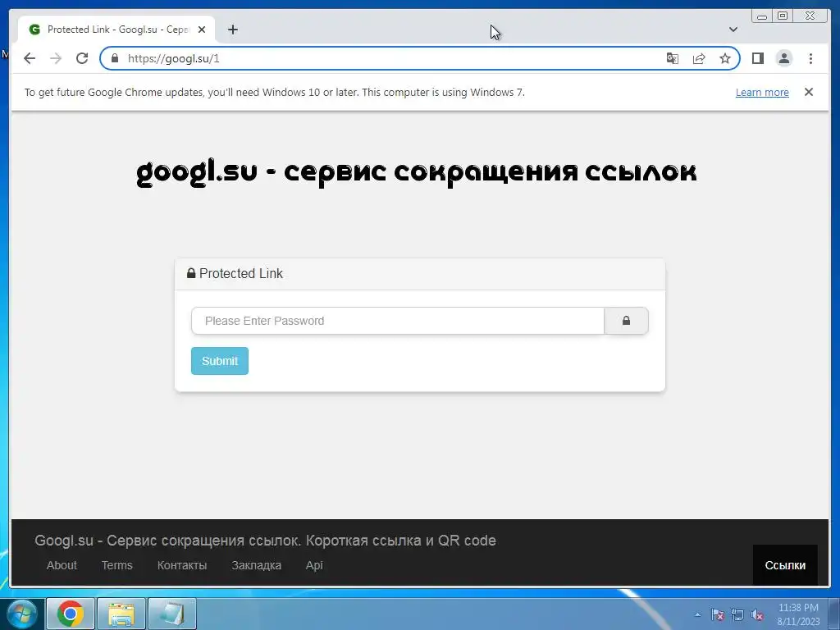Open the About footer link
Image resolution: width=840 pixels, height=630 pixels.
[62, 565]
